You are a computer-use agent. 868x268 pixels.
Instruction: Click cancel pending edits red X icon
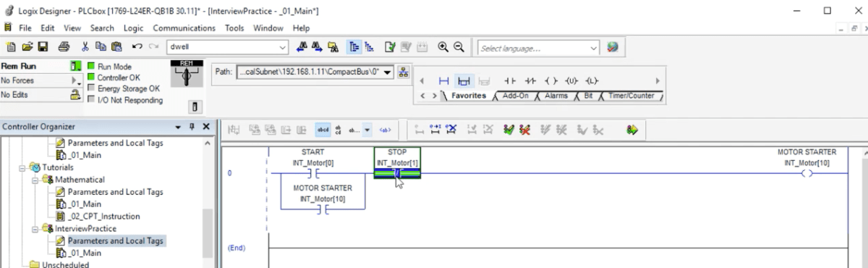pyautogui.click(x=525, y=130)
